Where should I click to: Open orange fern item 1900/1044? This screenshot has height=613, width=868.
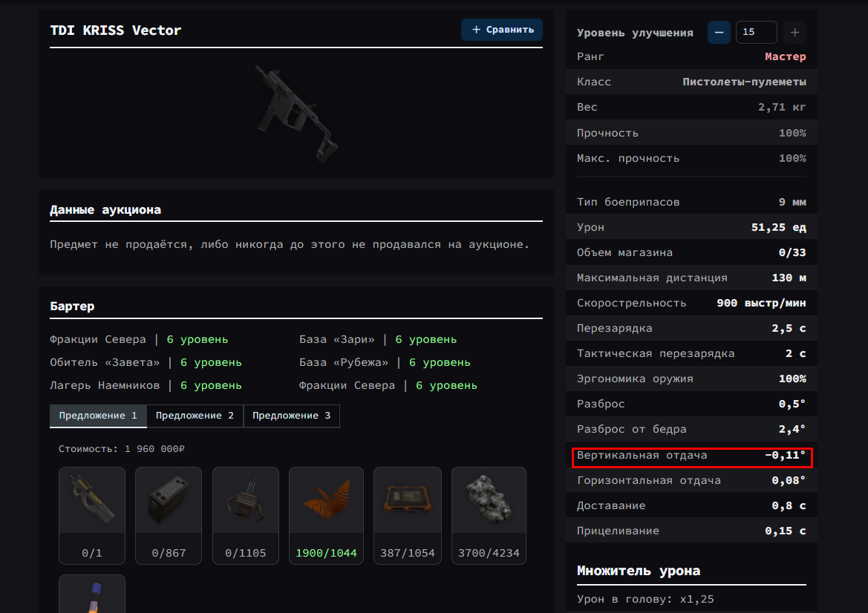[326, 516]
